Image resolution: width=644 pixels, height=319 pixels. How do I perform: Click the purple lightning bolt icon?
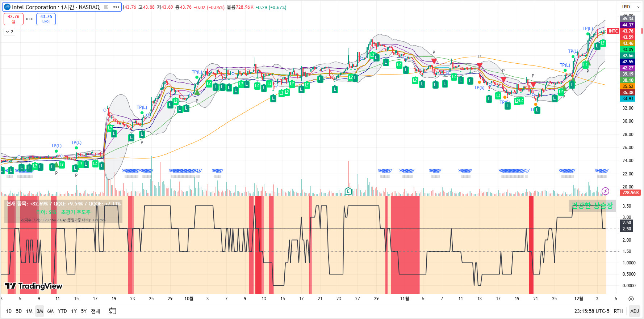click(605, 191)
